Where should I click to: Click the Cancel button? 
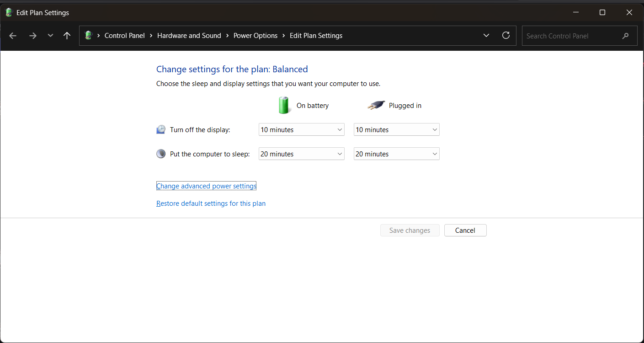click(x=465, y=230)
